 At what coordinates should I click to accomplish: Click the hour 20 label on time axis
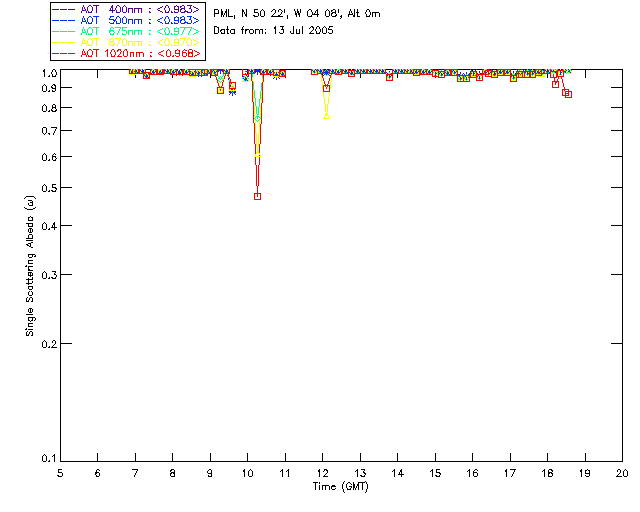(622, 473)
